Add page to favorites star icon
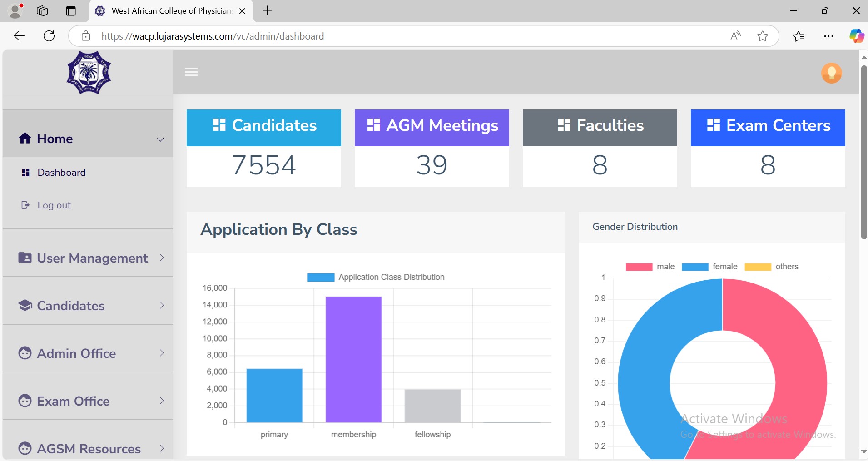The image size is (868, 461). (x=763, y=36)
